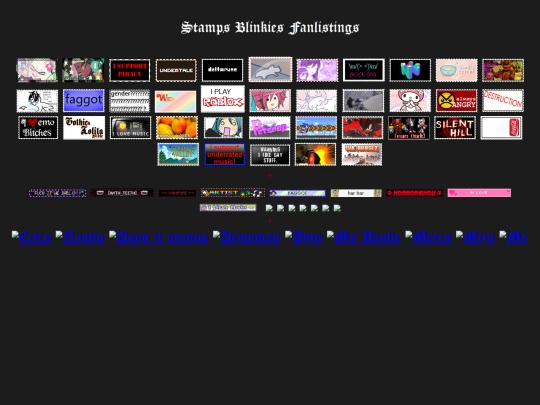540x405 pixels.
Task: Follow the Demoman link
Action: (247, 238)
